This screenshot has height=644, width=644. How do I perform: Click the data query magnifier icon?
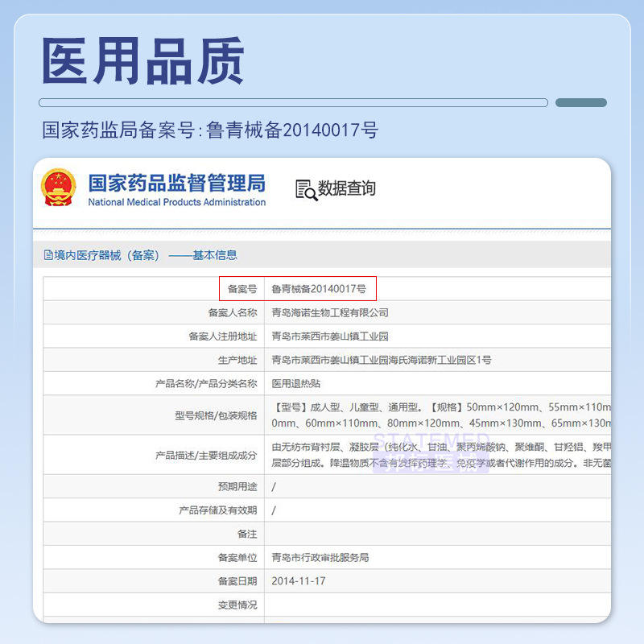(x=305, y=190)
